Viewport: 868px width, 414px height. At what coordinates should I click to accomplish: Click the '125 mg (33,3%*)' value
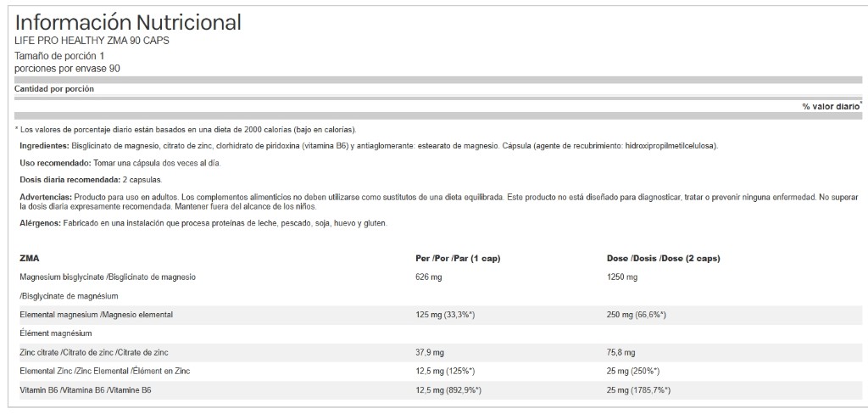pos(445,315)
